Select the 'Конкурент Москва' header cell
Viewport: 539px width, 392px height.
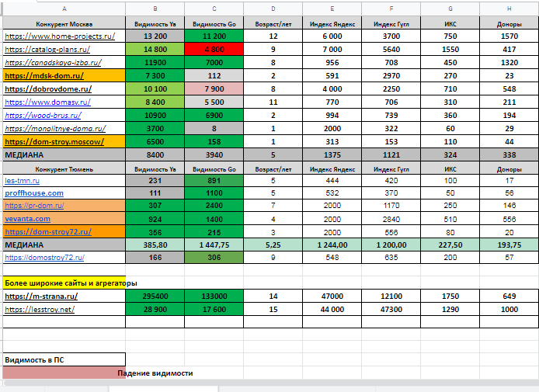[64, 24]
